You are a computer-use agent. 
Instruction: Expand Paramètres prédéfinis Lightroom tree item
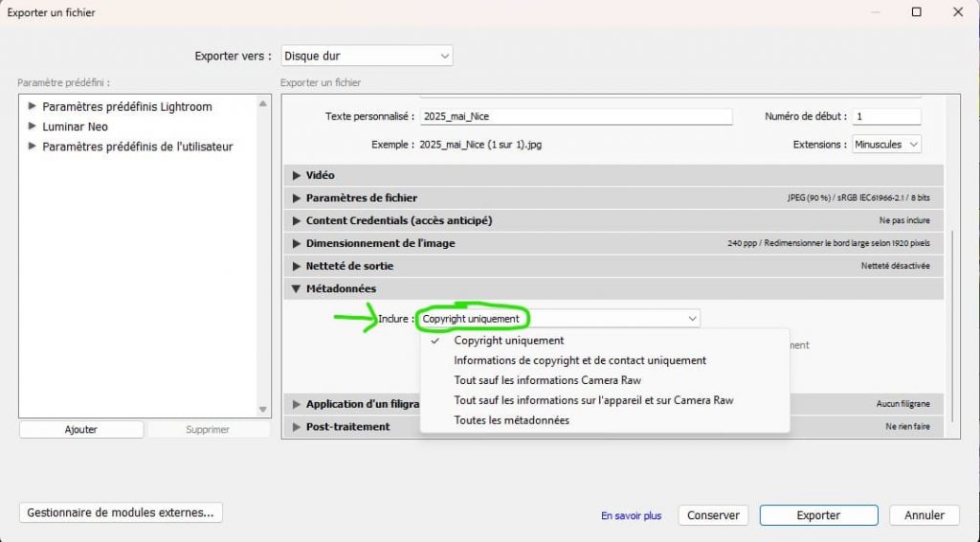[x=33, y=106]
